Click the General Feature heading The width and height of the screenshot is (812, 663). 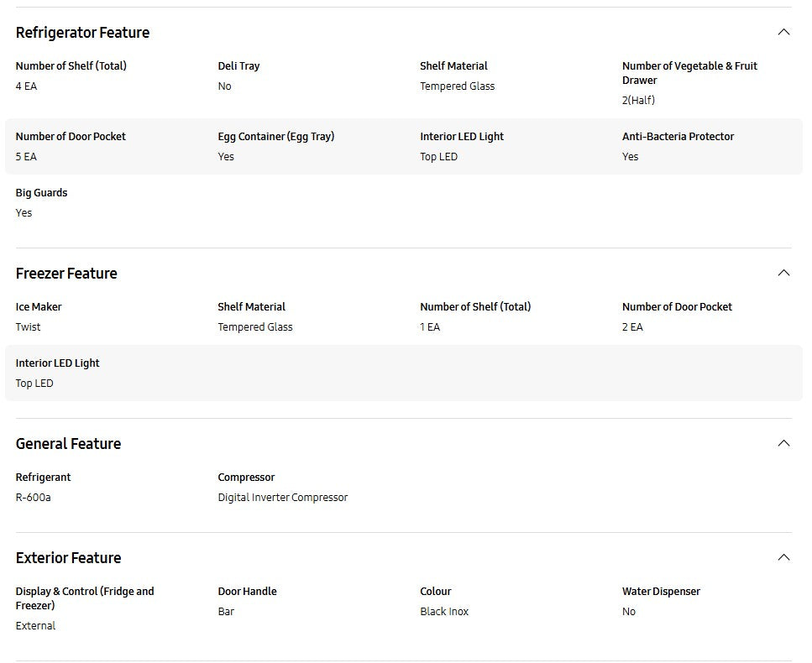click(68, 444)
